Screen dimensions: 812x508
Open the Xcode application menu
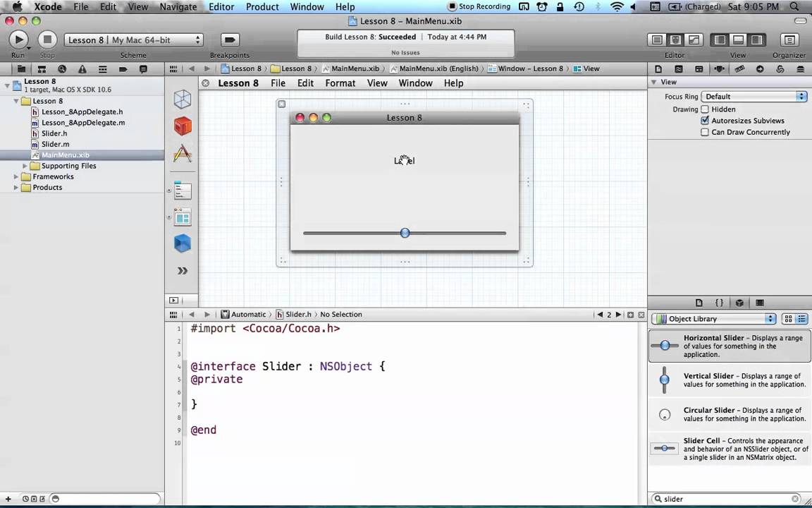[x=48, y=7]
